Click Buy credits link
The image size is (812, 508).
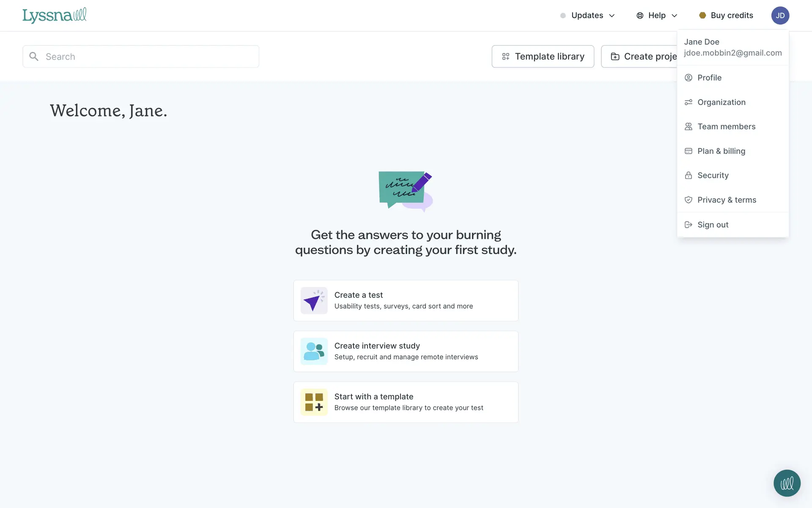[x=727, y=15]
